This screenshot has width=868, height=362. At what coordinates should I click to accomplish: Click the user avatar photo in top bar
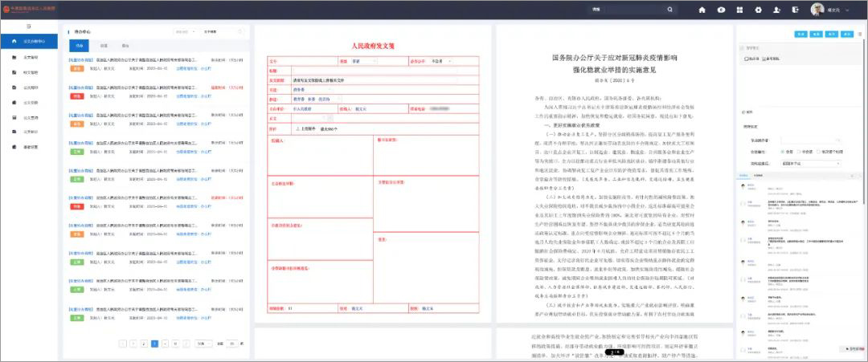(817, 10)
